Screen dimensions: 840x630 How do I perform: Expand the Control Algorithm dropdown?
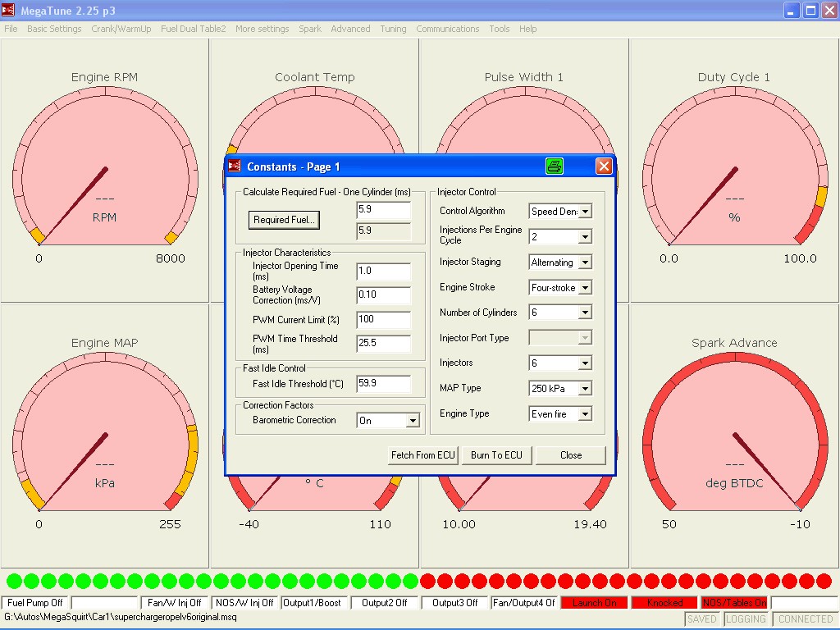click(x=586, y=212)
